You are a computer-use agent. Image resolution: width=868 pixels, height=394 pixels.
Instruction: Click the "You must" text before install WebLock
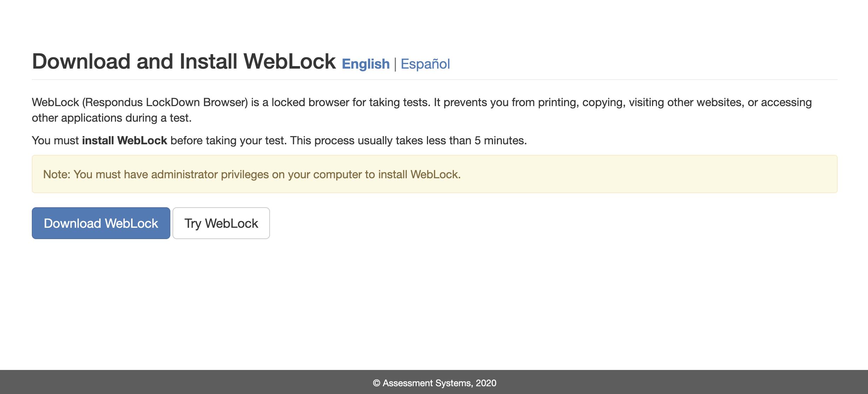55,140
